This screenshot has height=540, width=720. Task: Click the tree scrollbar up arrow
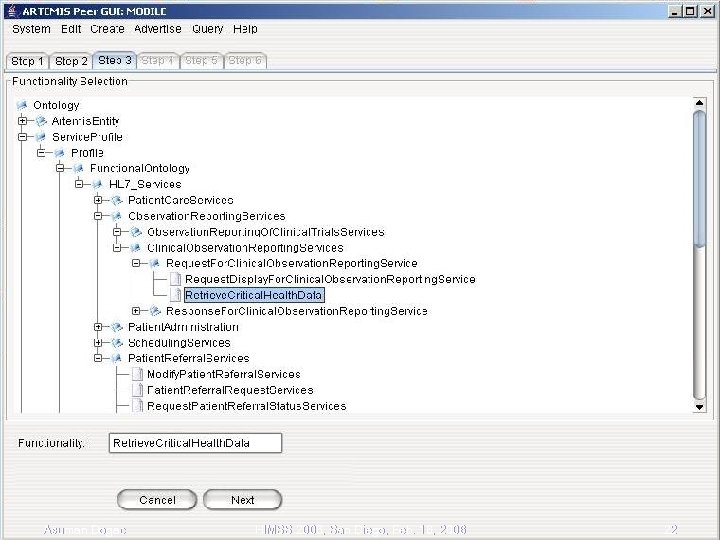pyautogui.click(x=699, y=103)
